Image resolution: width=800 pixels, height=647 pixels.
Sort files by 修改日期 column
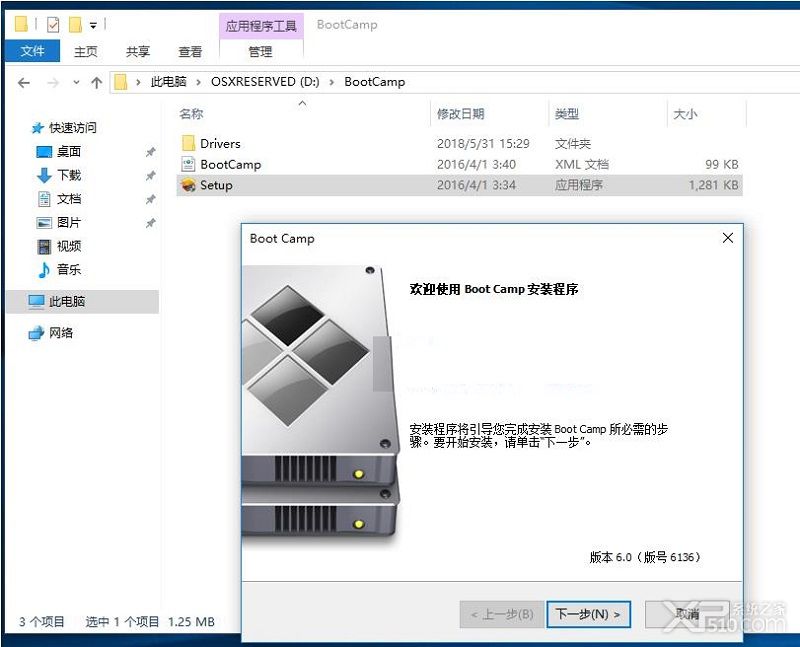(460, 114)
